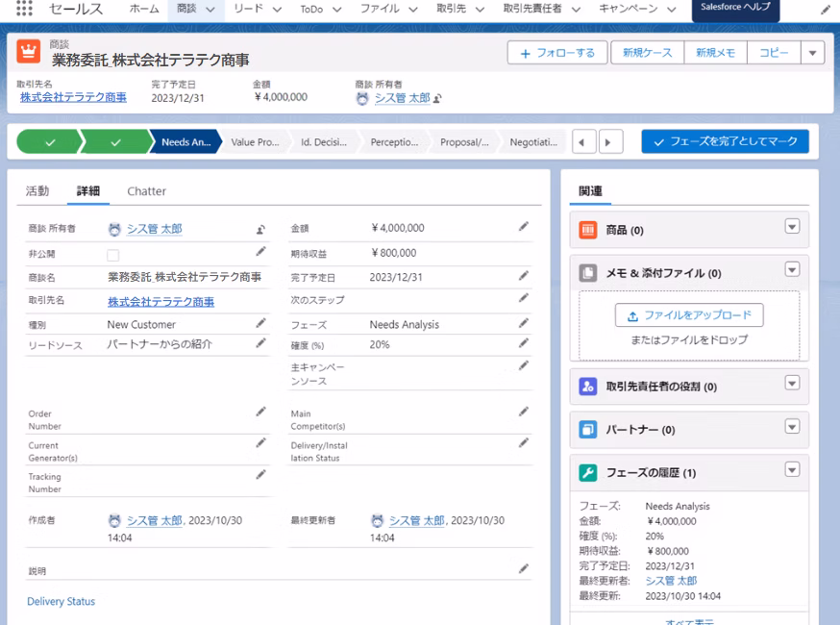Select the Needs Analysis stage in path
This screenshot has width=840, height=625.
(x=185, y=142)
